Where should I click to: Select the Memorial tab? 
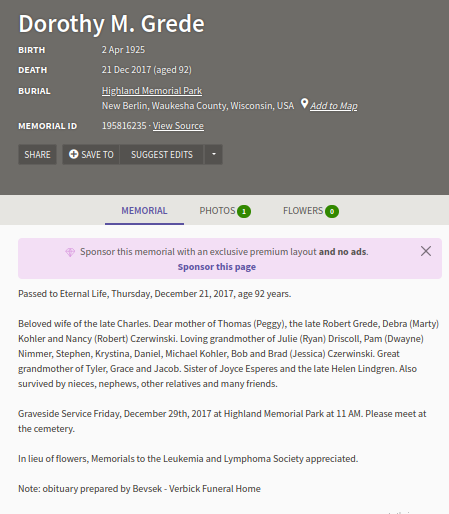point(144,211)
